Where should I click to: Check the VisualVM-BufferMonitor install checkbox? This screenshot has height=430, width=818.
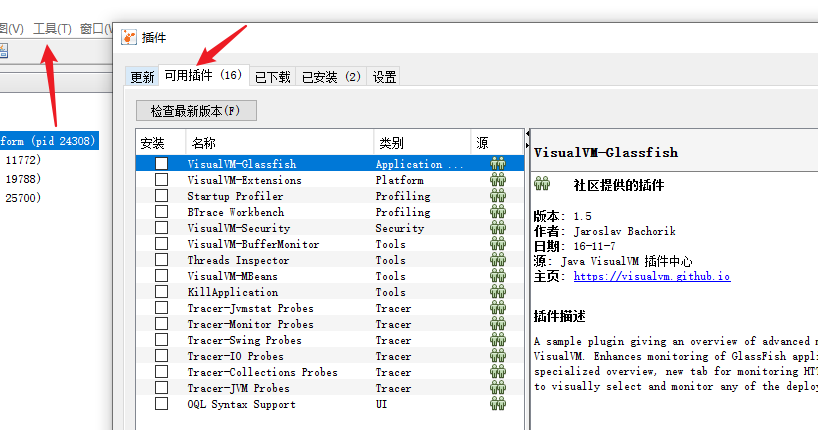pos(161,244)
